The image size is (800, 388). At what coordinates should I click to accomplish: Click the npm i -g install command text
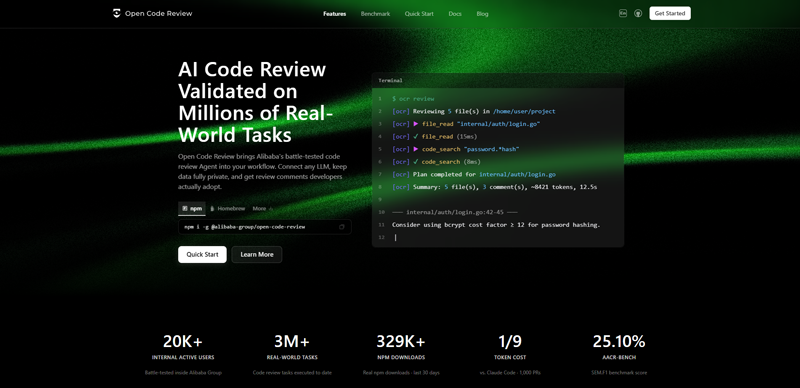coord(245,227)
